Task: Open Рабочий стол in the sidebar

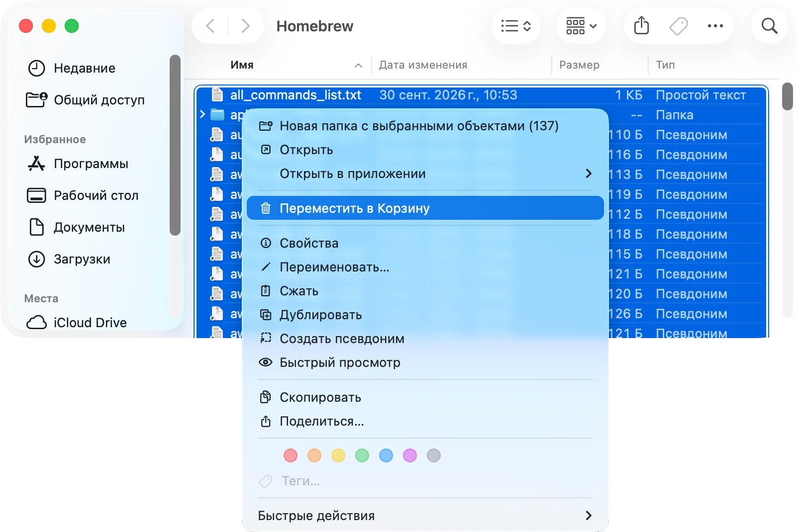Action: click(x=96, y=195)
